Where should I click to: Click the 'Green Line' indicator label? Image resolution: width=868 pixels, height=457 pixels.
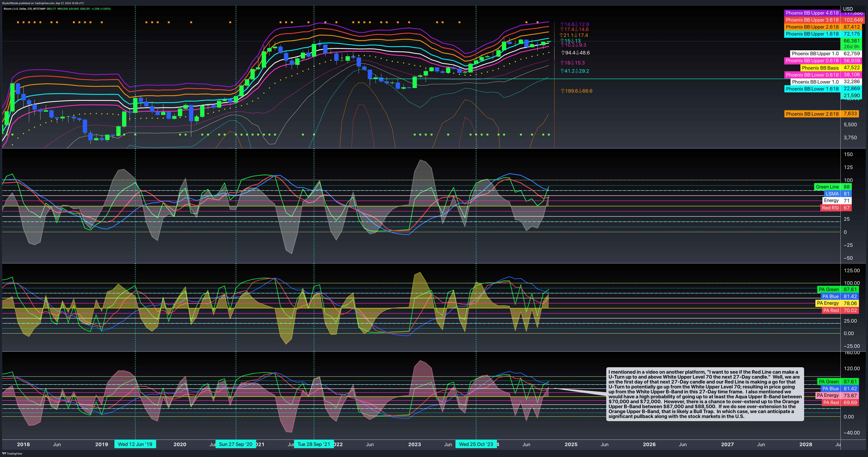tap(827, 187)
